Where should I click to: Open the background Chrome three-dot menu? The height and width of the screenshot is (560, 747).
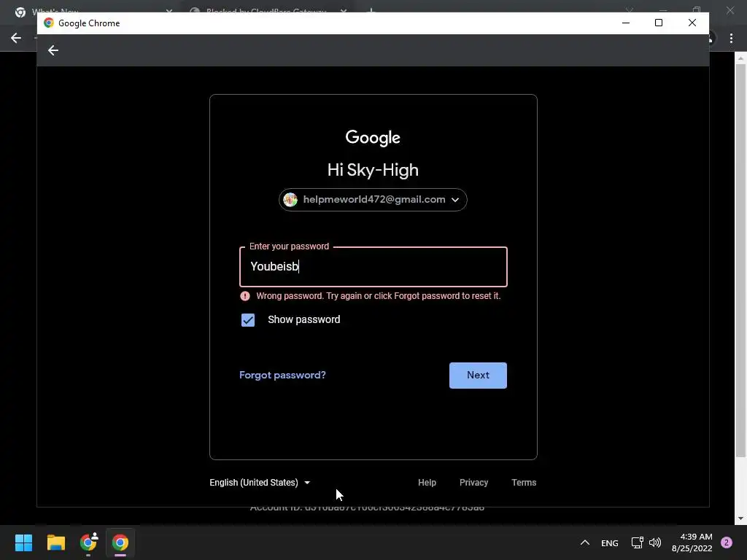[731, 38]
